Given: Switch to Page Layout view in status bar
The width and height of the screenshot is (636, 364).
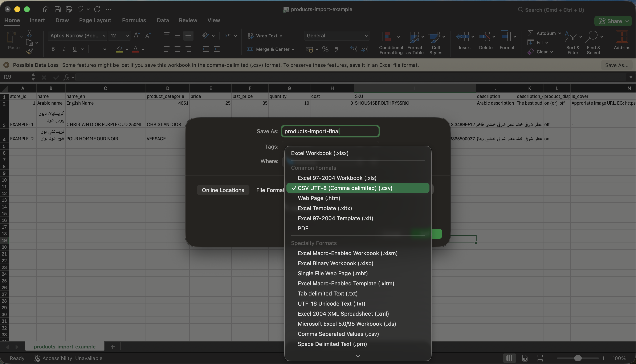Looking at the screenshot, I should pyautogui.click(x=525, y=358).
